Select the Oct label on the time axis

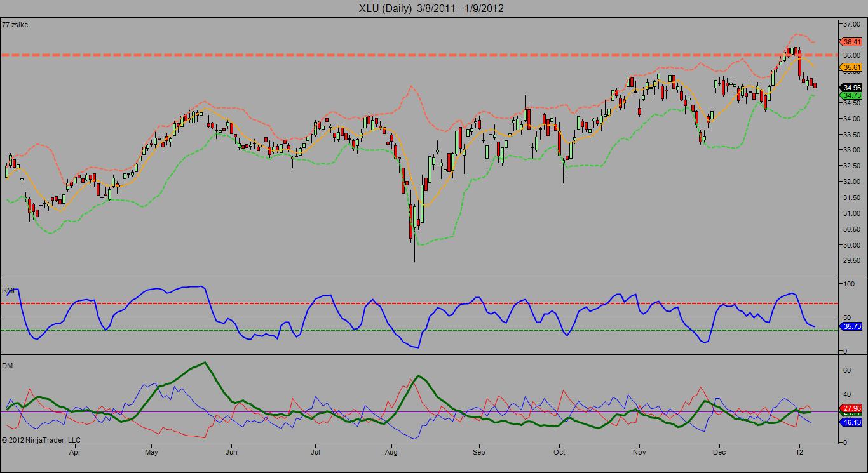(559, 453)
